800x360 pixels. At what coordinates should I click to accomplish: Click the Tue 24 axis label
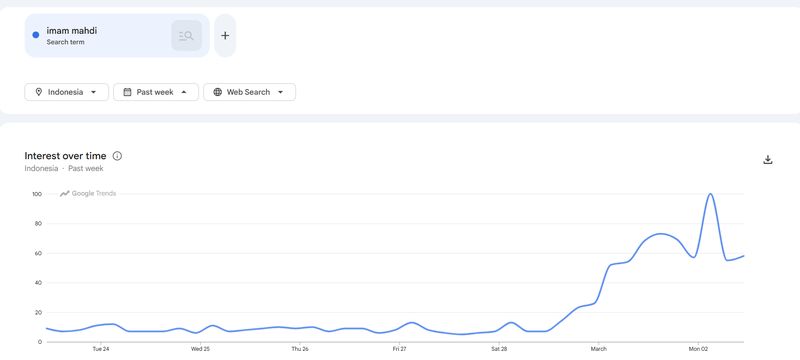(101, 349)
